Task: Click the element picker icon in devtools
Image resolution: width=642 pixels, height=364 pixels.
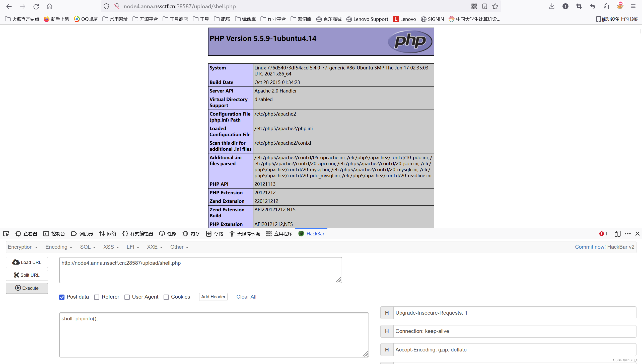Action: (x=6, y=234)
